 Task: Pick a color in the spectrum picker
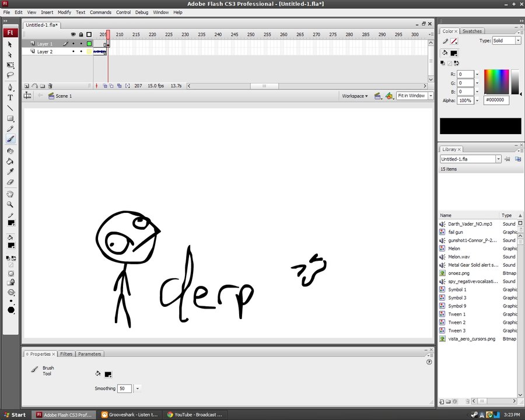pyautogui.click(x=496, y=82)
